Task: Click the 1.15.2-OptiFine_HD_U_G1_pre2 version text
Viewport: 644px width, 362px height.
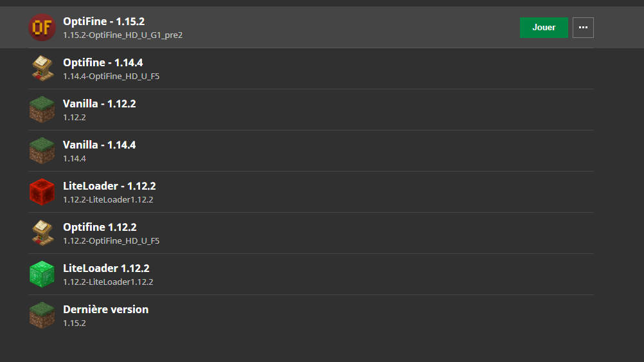Action: click(x=123, y=35)
